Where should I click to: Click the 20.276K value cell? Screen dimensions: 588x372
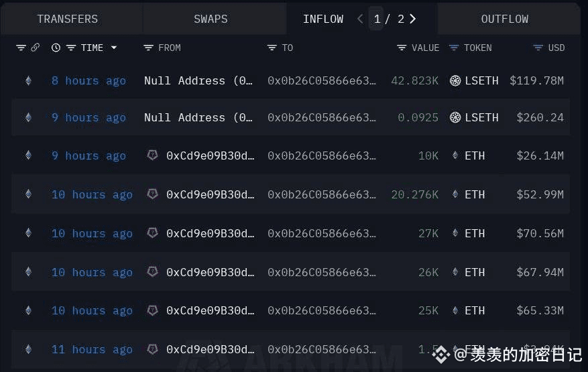(415, 194)
